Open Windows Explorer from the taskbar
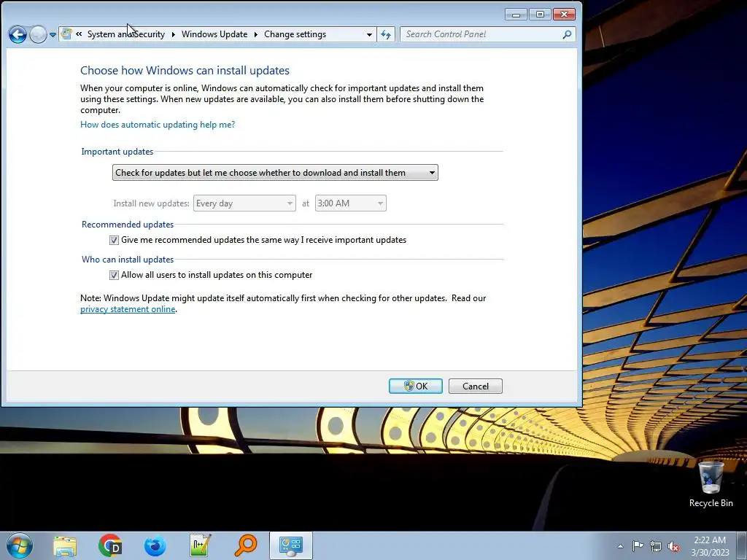This screenshot has width=747, height=560. [65, 545]
